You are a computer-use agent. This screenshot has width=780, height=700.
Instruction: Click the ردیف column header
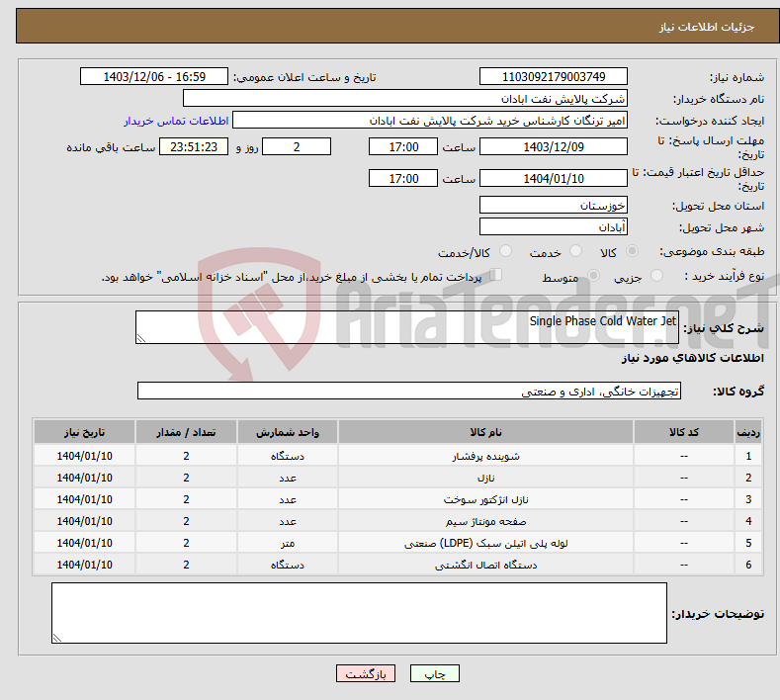click(x=748, y=432)
